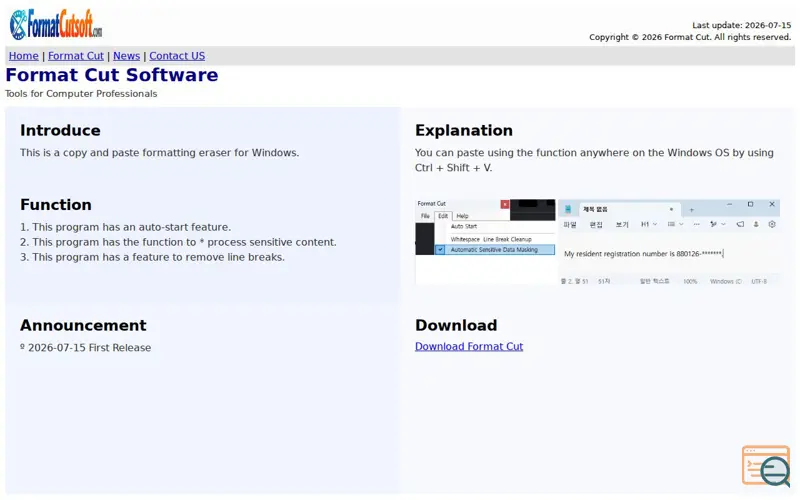Click the Last update date text
Screen dimensions: 800x500
(741, 25)
